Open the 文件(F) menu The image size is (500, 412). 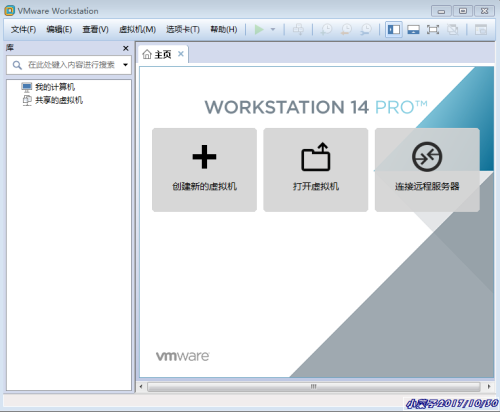click(23, 30)
